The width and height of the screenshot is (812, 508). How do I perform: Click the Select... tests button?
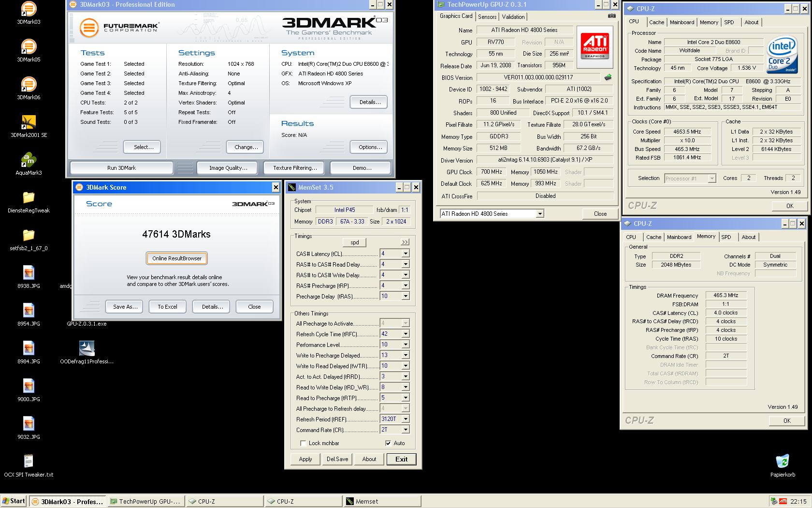142,147
